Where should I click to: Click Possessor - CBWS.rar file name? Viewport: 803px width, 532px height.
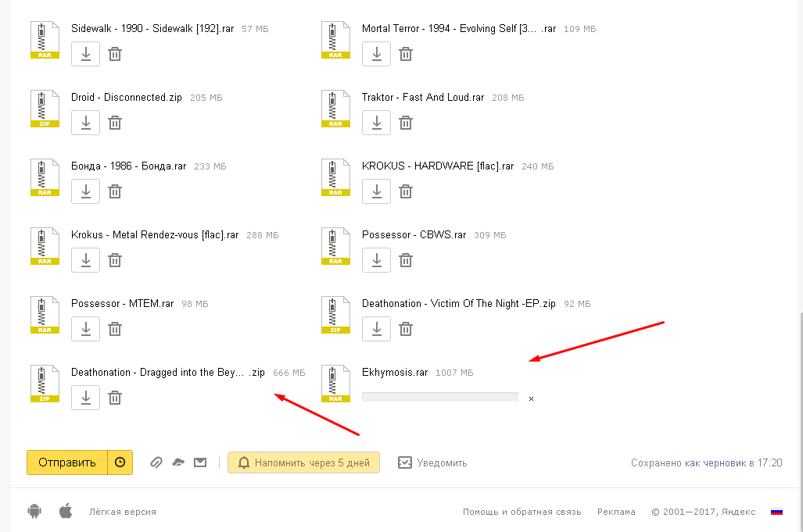(414, 235)
